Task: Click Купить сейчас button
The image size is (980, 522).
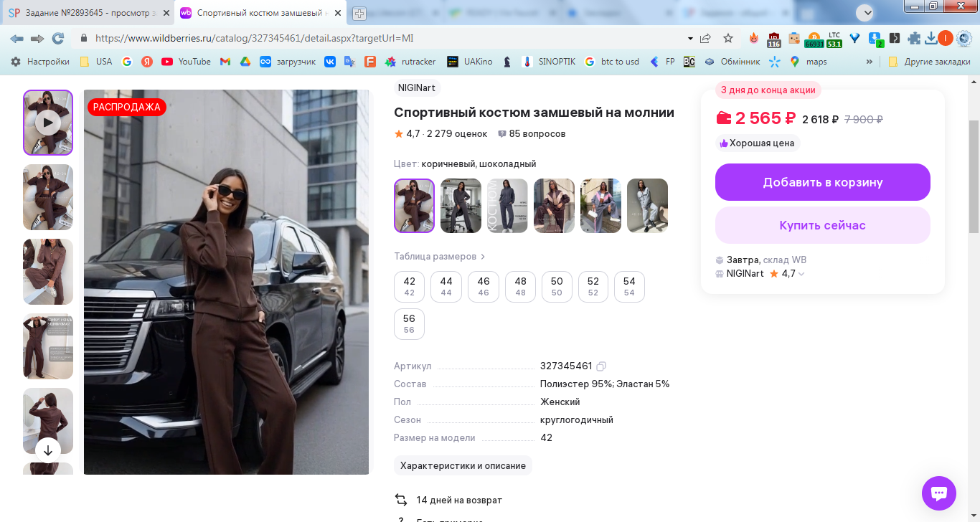Action: pyautogui.click(x=823, y=225)
